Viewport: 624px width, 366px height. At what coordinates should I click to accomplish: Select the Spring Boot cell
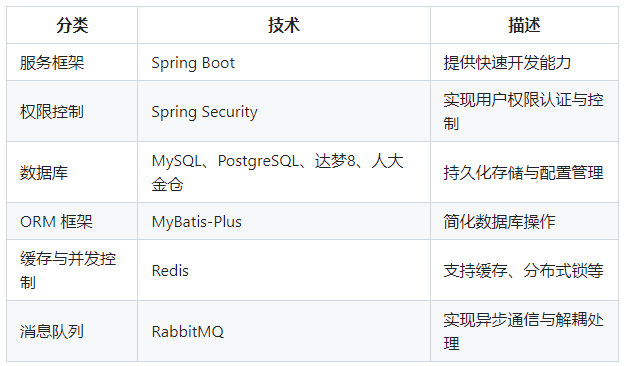point(284,62)
